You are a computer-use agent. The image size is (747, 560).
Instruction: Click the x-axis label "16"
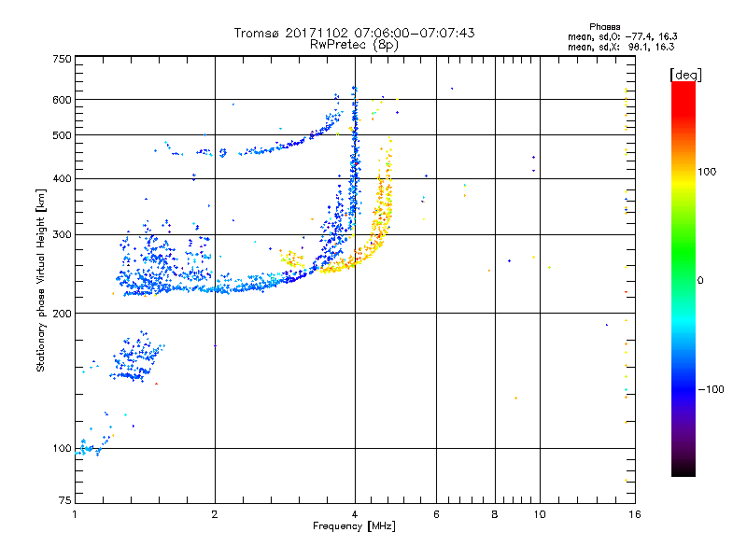tap(635, 514)
